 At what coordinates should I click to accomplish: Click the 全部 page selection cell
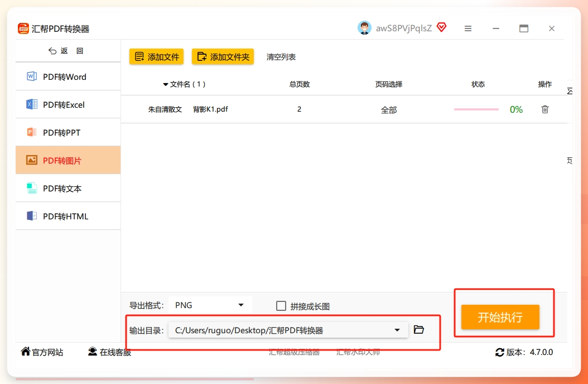(389, 110)
